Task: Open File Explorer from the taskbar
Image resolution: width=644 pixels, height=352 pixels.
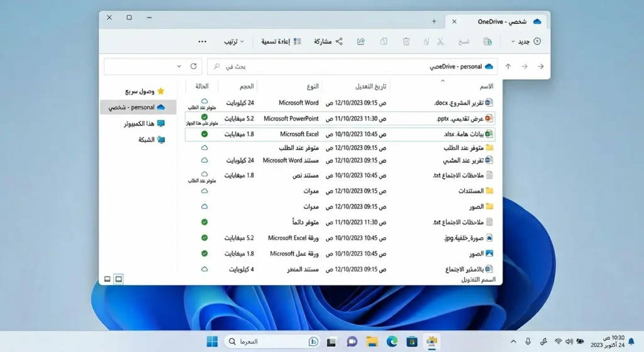Action: point(372,342)
